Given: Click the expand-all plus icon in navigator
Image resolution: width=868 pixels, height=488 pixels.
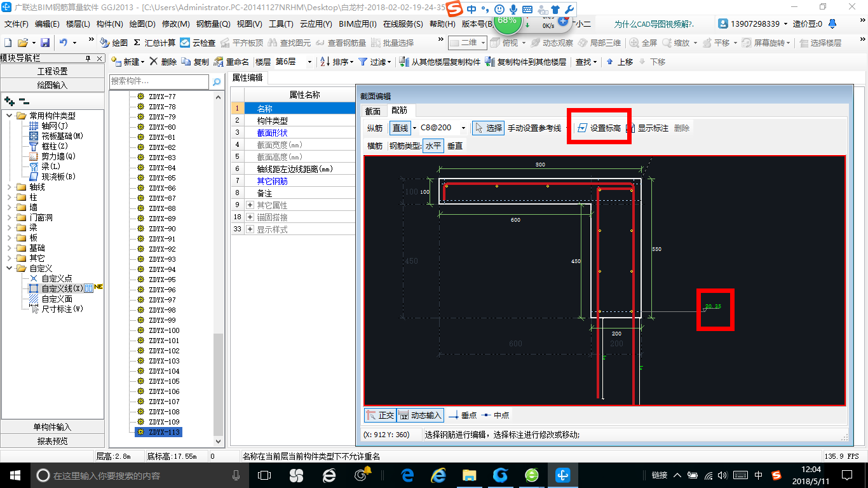Looking at the screenshot, I should coord(9,100).
